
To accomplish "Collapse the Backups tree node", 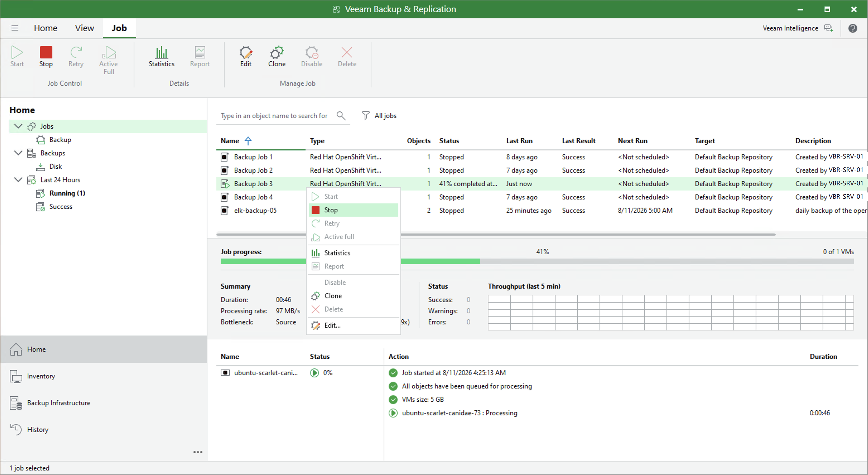I will click(18, 153).
